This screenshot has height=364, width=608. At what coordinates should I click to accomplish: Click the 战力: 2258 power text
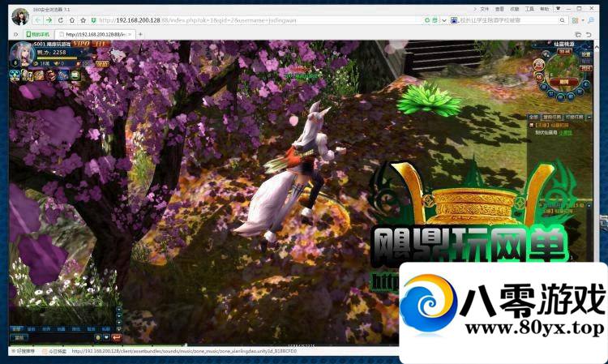click(52, 52)
